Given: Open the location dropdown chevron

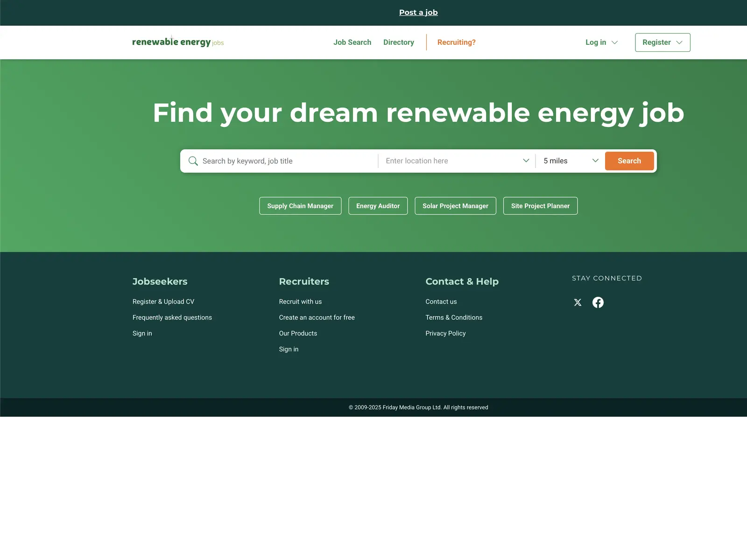Looking at the screenshot, I should coord(526,161).
